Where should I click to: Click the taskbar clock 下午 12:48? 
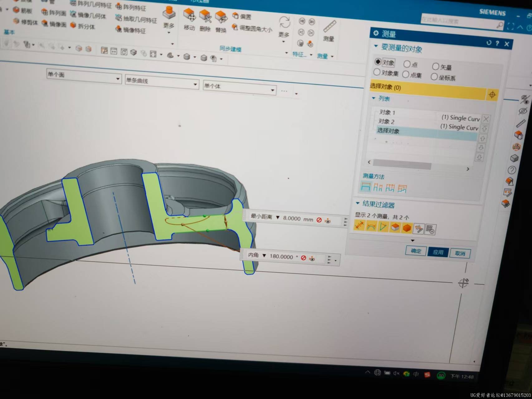click(x=462, y=377)
